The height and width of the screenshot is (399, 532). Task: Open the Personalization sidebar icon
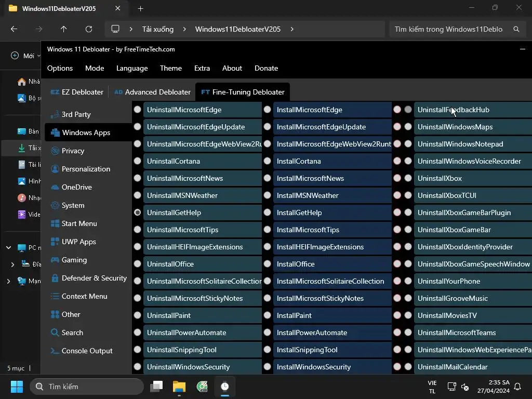pos(55,169)
